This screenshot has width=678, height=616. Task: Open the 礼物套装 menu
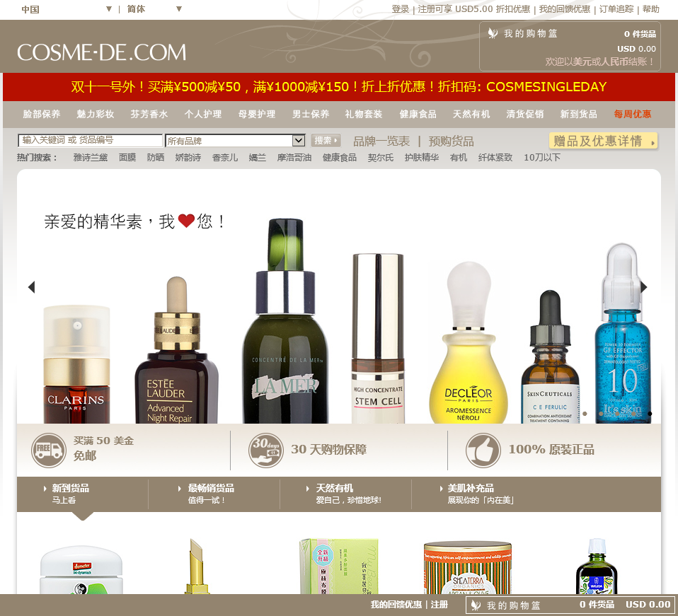click(x=364, y=114)
